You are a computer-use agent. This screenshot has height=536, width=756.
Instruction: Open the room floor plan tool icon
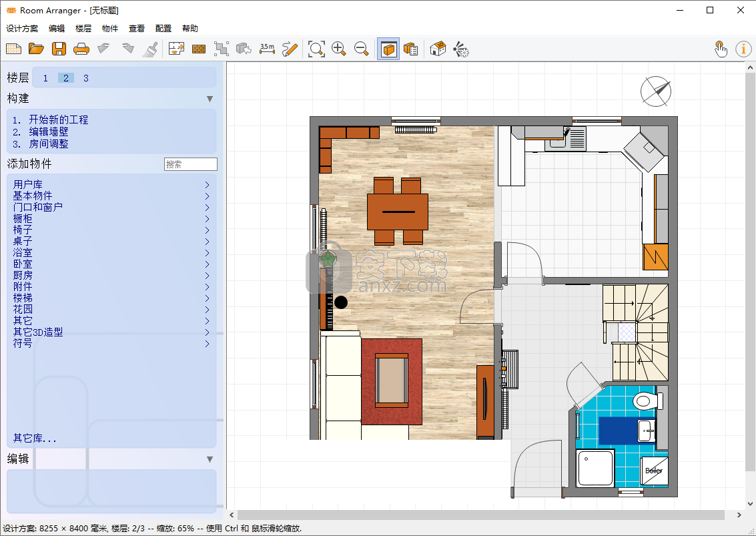176,49
